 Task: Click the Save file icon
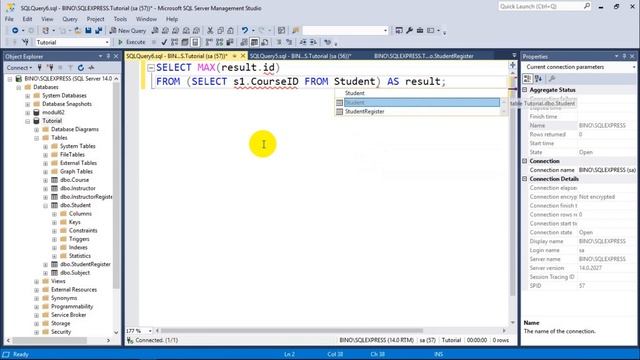click(x=88, y=31)
